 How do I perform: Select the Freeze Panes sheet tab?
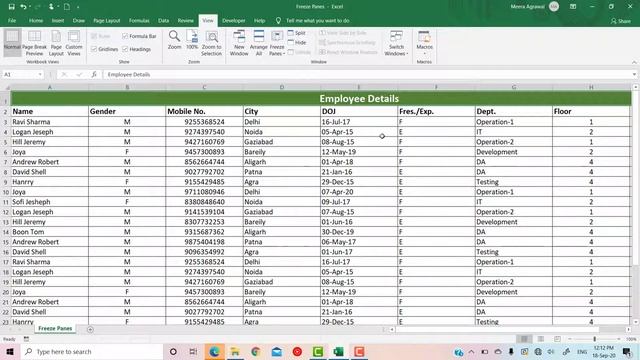[x=55, y=329]
